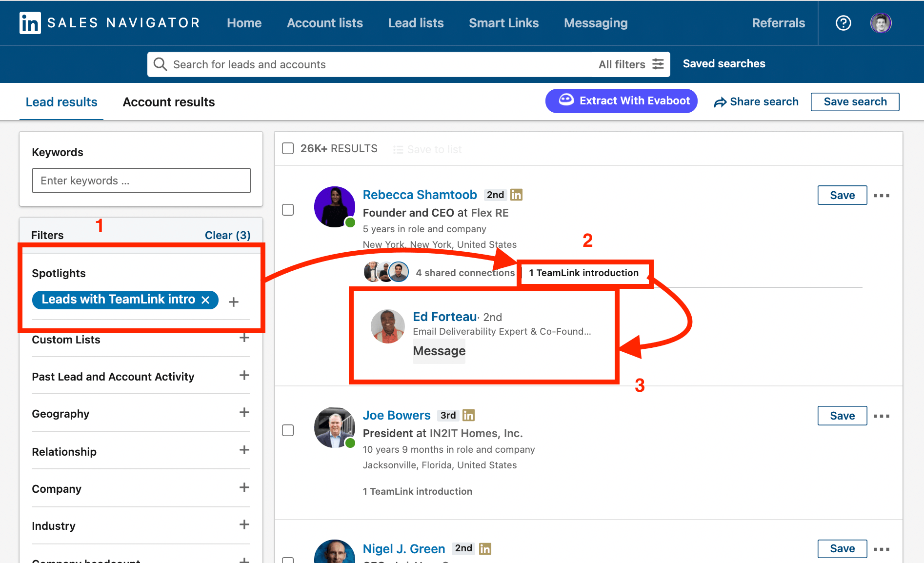Save the Nigel J. Green lead
The width and height of the screenshot is (924, 563).
[843, 549]
